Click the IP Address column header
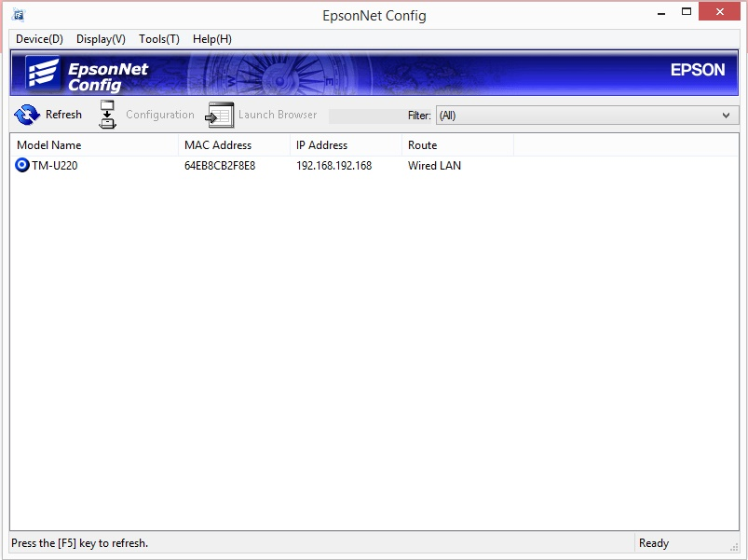Viewport: 748px width, 560px height. [345, 145]
